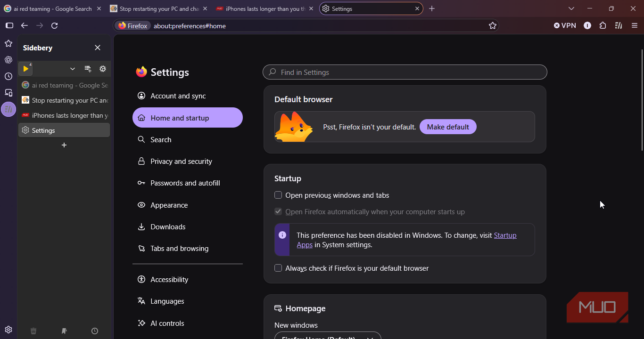Open the AI controls settings category
This screenshot has height=339, width=644.
pyautogui.click(x=188, y=323)
